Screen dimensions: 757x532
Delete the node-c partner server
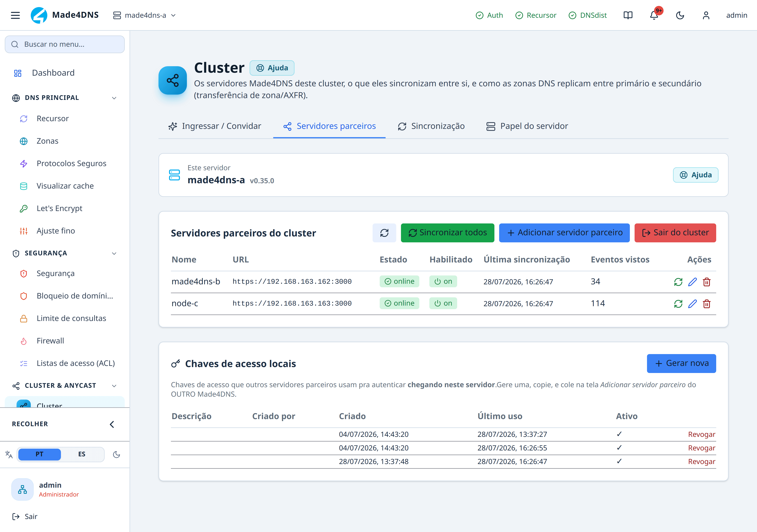[707, 304]
